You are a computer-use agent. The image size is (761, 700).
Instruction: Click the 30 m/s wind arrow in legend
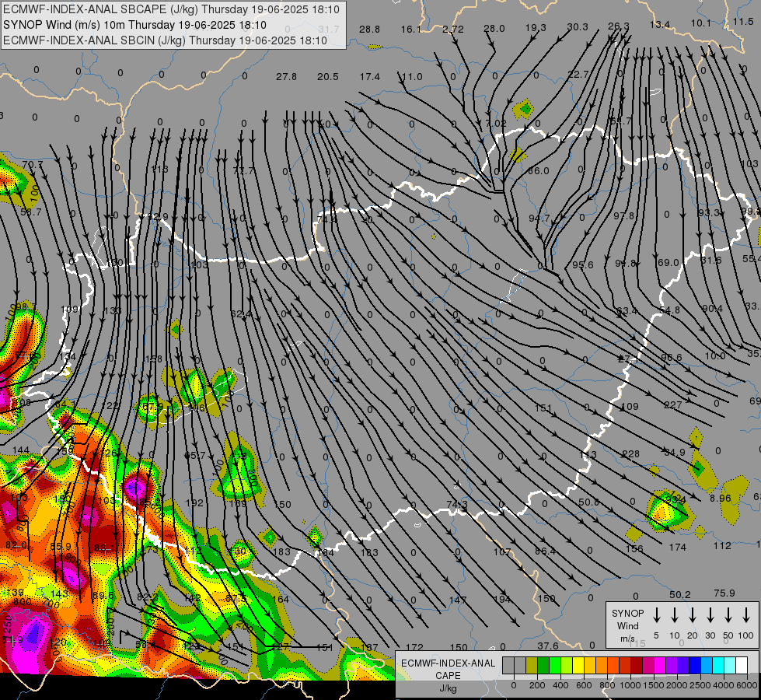click(x=710, y=615)
